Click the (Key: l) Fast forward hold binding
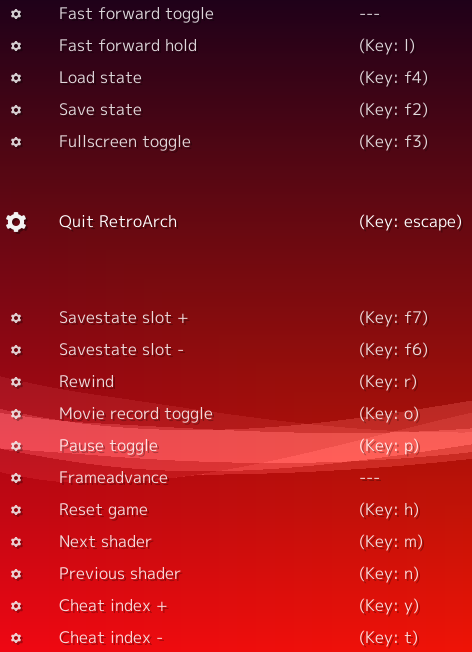Image resolution: width=472 pixels, height=652 pixels. pyautogui.click(x=387, y=46)
